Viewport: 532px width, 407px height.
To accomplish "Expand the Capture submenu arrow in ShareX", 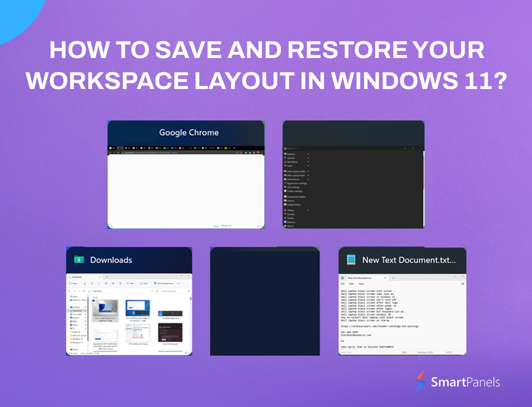I will pos(308,154).
